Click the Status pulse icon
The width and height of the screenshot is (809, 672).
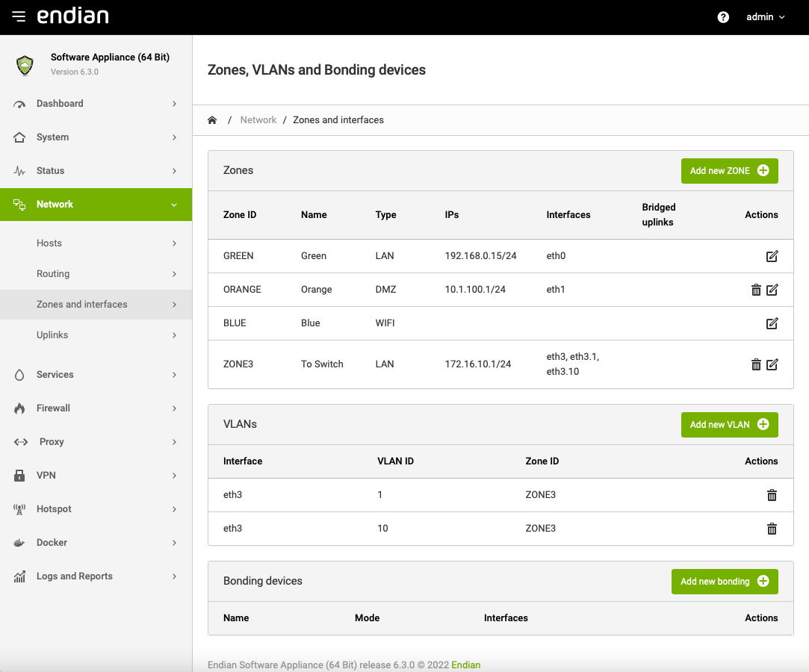point(19,171)
